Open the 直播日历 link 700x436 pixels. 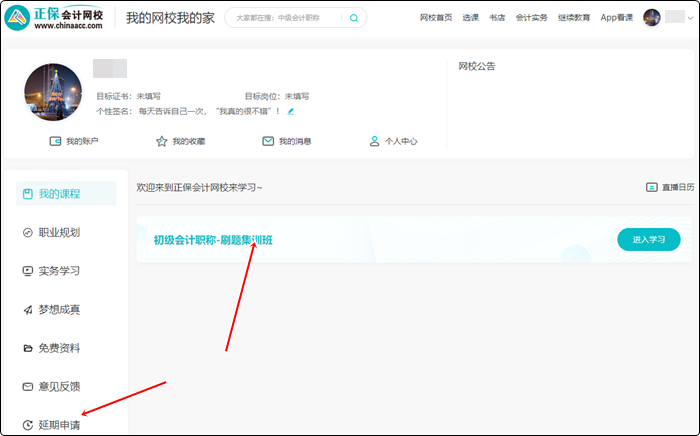(x=678, y=187)
